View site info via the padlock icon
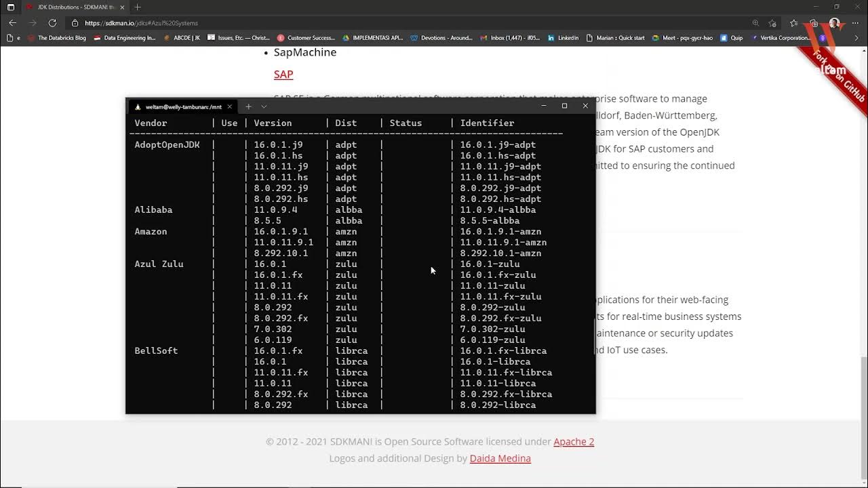Screen dimensions: 868x488 pyautogui.click(x=76, y=23)
